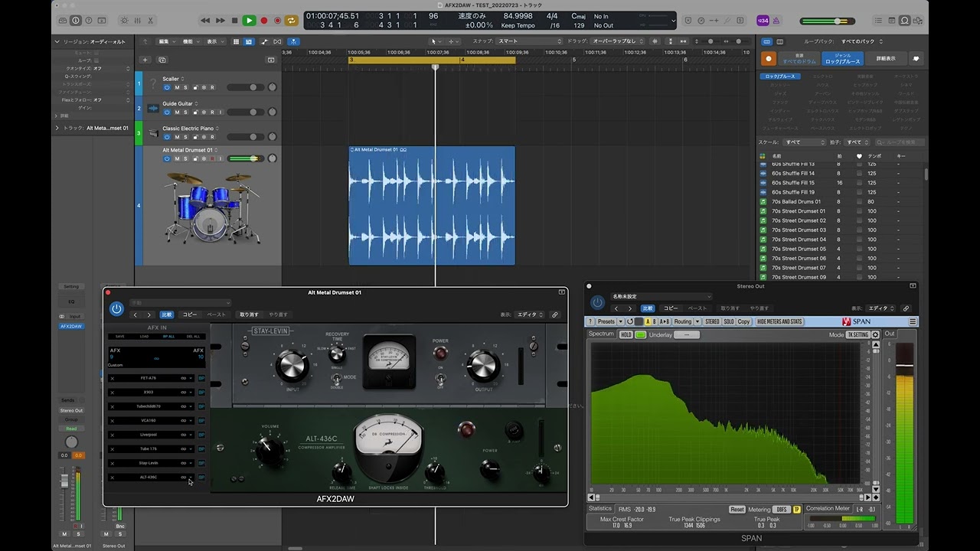Click BP ALL in AFX IN panel

click(169, 336)
